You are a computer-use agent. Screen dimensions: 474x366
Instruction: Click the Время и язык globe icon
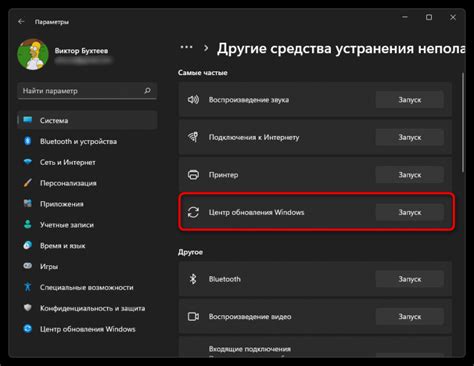coord(28,245)
